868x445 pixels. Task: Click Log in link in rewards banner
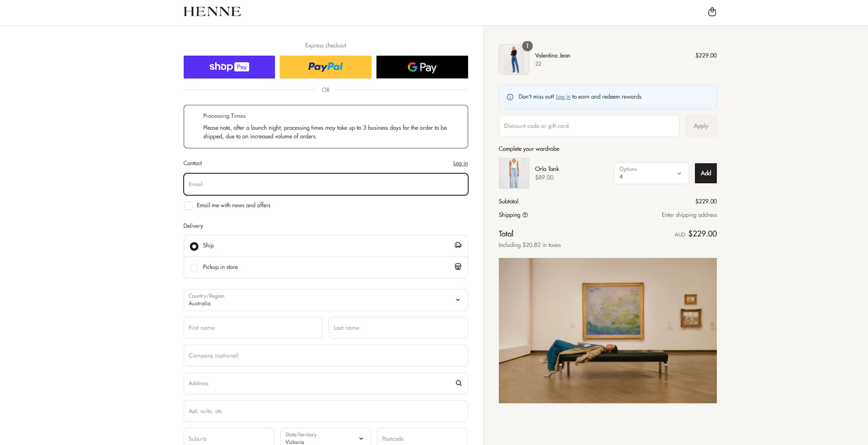pyautogui.click(x=563, y=97)
